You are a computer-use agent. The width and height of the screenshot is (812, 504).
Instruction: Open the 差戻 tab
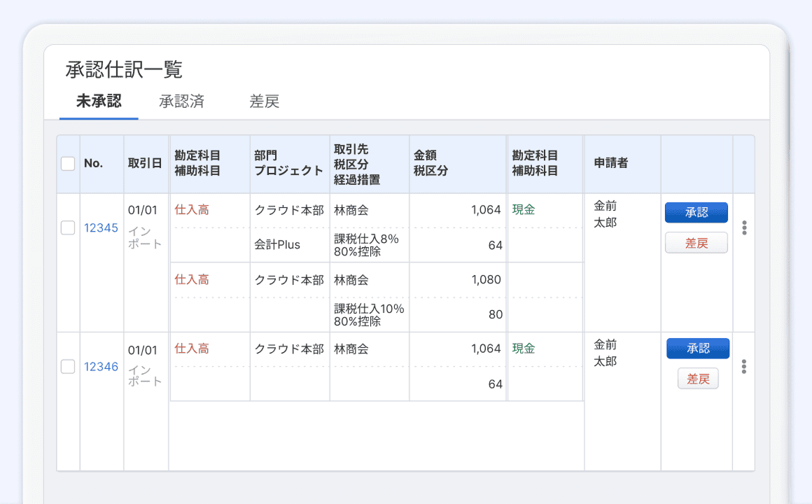click(x=264, y=101)
